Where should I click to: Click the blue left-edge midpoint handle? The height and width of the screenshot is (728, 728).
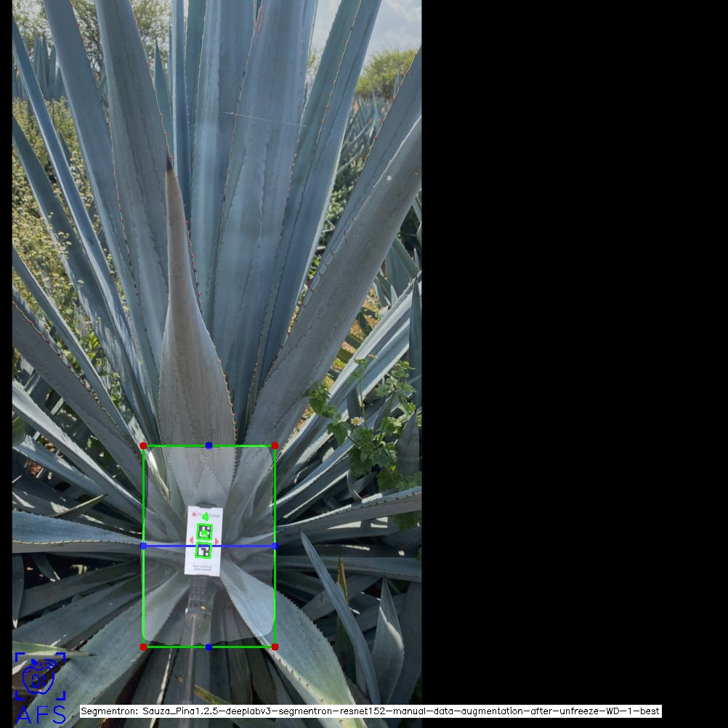point(143,546)
